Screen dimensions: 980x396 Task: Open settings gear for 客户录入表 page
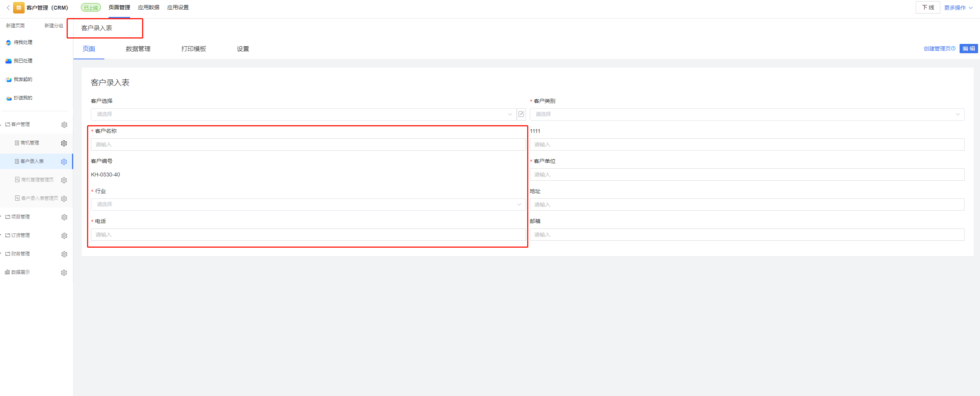pyautogui.click(x=64, y=162)
